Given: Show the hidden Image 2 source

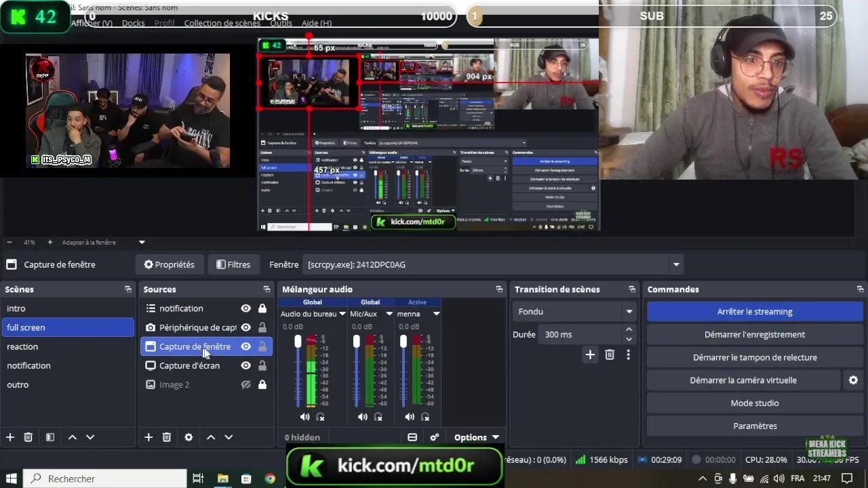Looking at the screenshot, I should click(x=245, y=384).
